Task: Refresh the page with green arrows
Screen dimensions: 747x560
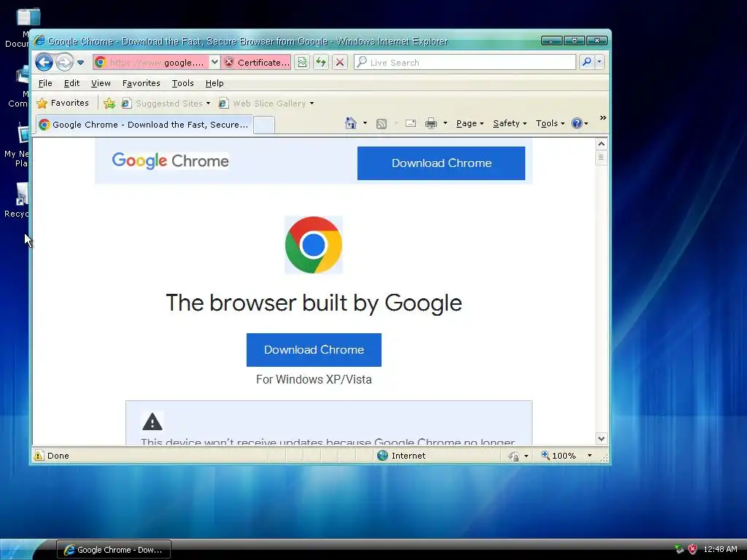Action: pyautogui.click(x=321, y=62)
